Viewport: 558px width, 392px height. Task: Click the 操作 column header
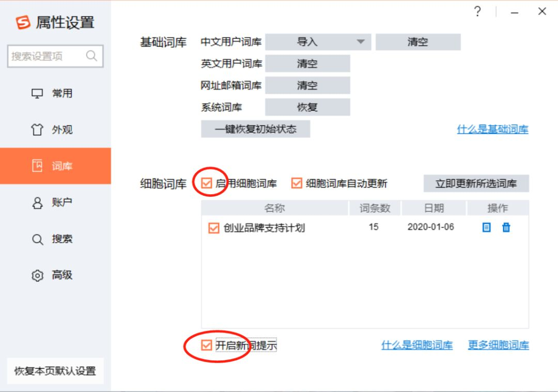pos(498,208)
